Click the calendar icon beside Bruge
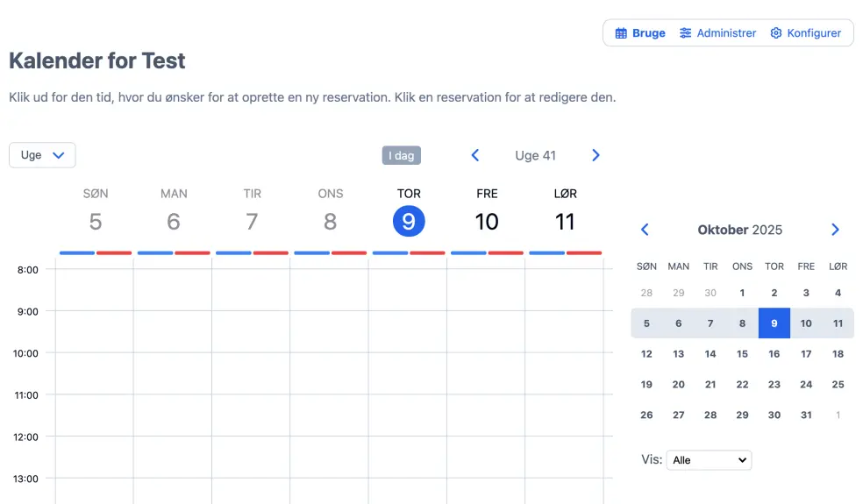The height and width of the screenshot is (504, 863). 621,33
